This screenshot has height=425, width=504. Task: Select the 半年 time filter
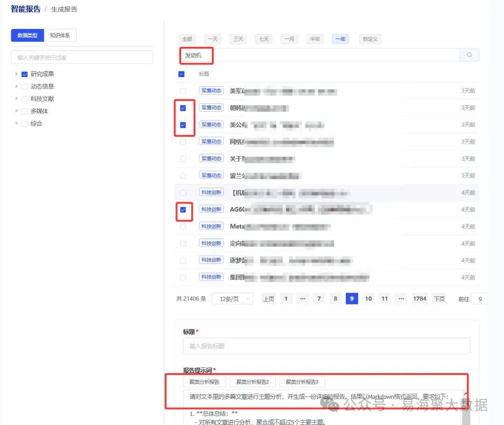pyautogui.click(x=315, y=39)
